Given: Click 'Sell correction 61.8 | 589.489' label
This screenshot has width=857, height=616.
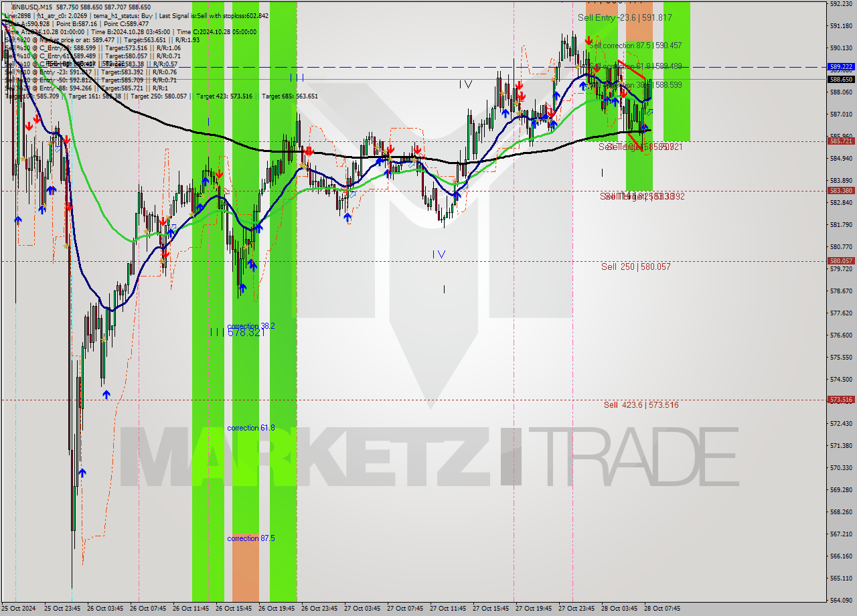Looking at the screenshot, I should (x=635, y=66).
